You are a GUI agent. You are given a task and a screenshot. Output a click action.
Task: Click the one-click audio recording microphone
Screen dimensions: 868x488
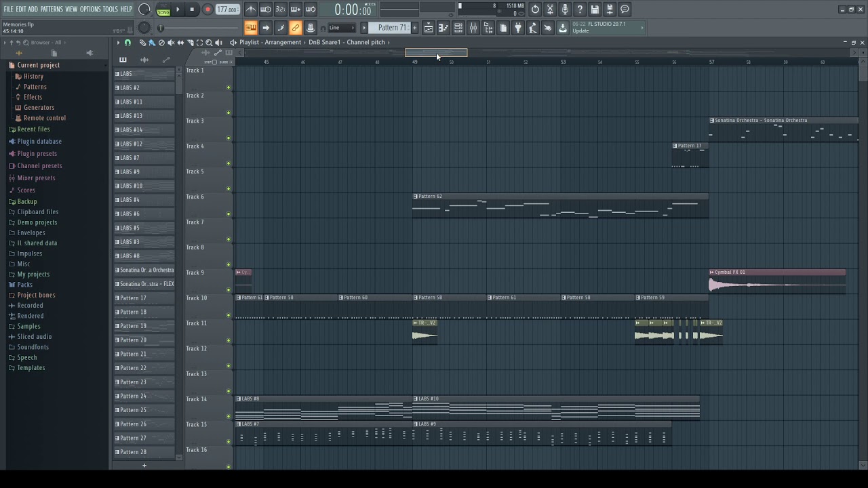click(x=565, y=9)
